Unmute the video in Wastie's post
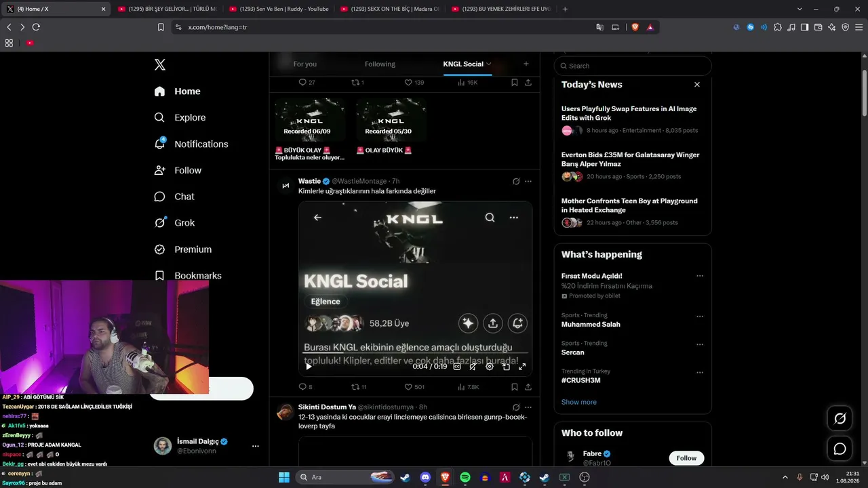The image size is (868, 488). tap(473, 367)
